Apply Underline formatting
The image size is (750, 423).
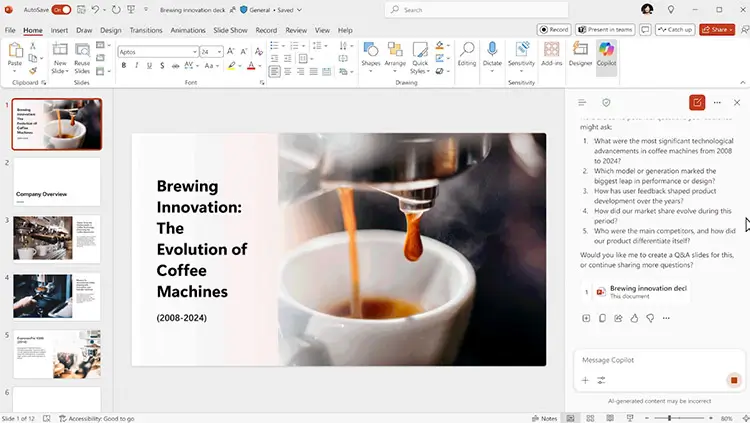[149, 66]
